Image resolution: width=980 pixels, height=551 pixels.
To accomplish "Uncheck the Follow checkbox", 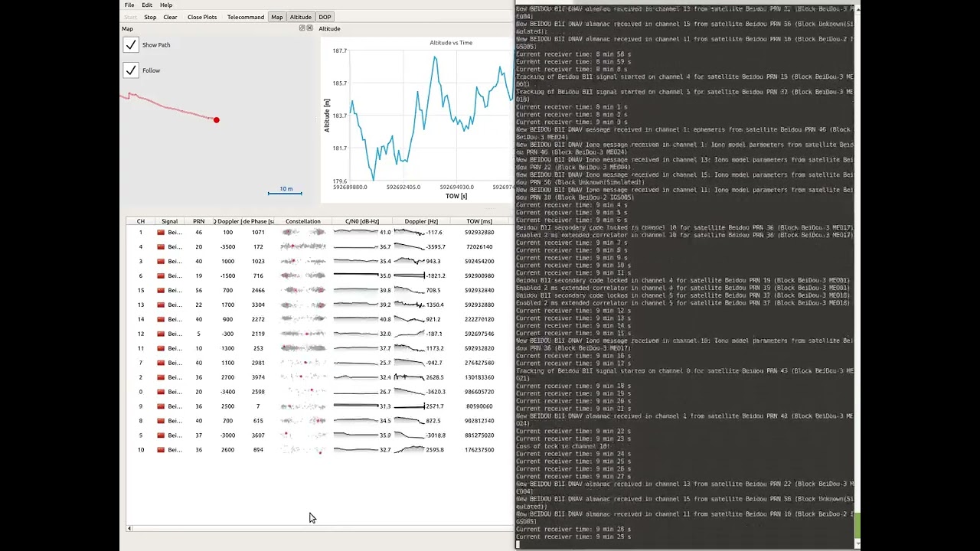I will (131, 70).
